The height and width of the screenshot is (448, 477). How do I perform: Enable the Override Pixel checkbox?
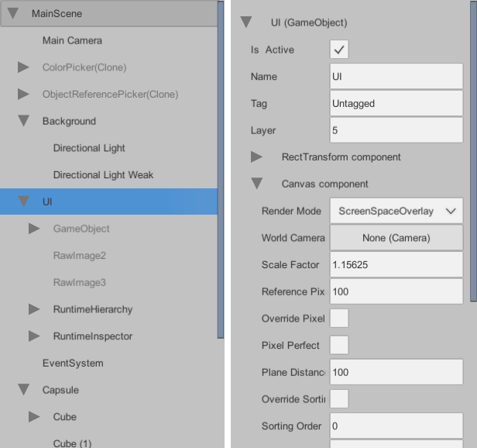click(339, 319)
